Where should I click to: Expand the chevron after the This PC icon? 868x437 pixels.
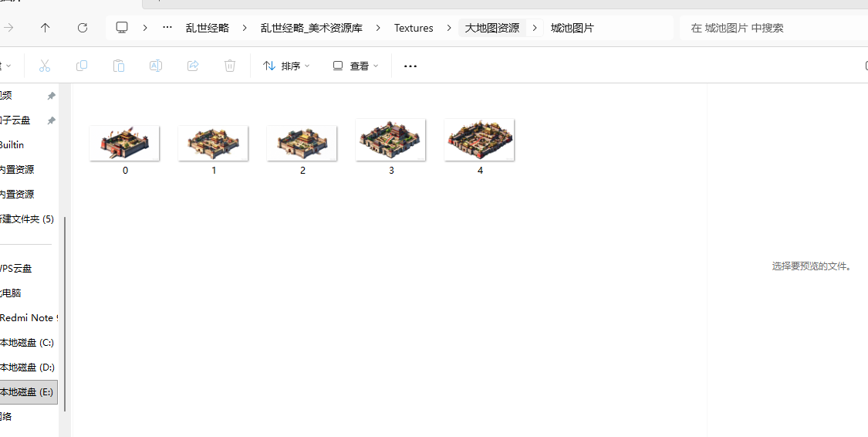tap(144, 28)
